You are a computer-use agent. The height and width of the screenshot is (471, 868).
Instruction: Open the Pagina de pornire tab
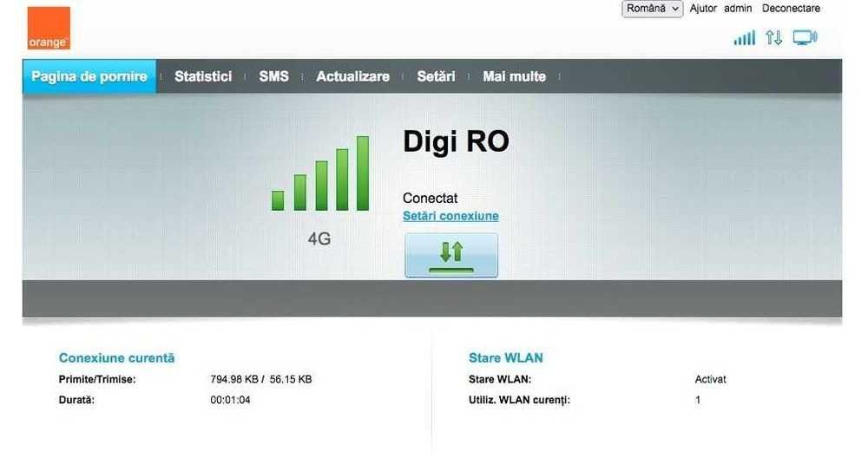pos(89,76)
